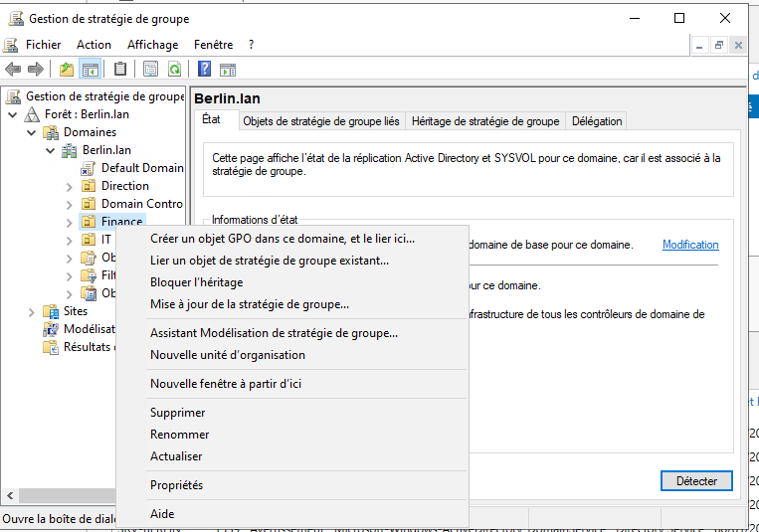Select the Domaines tree label
The image size is (759, 532).
point(91,132)
